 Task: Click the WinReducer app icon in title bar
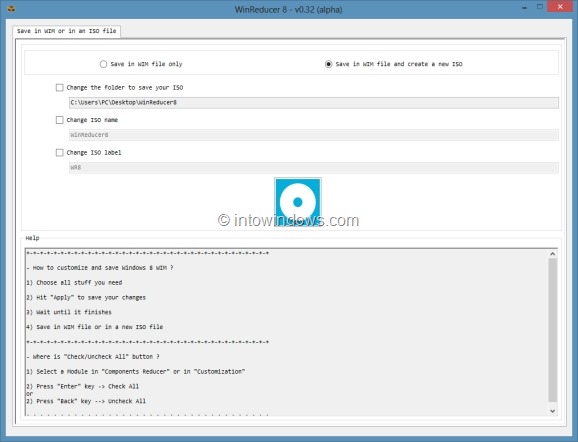tap(11, 8)
